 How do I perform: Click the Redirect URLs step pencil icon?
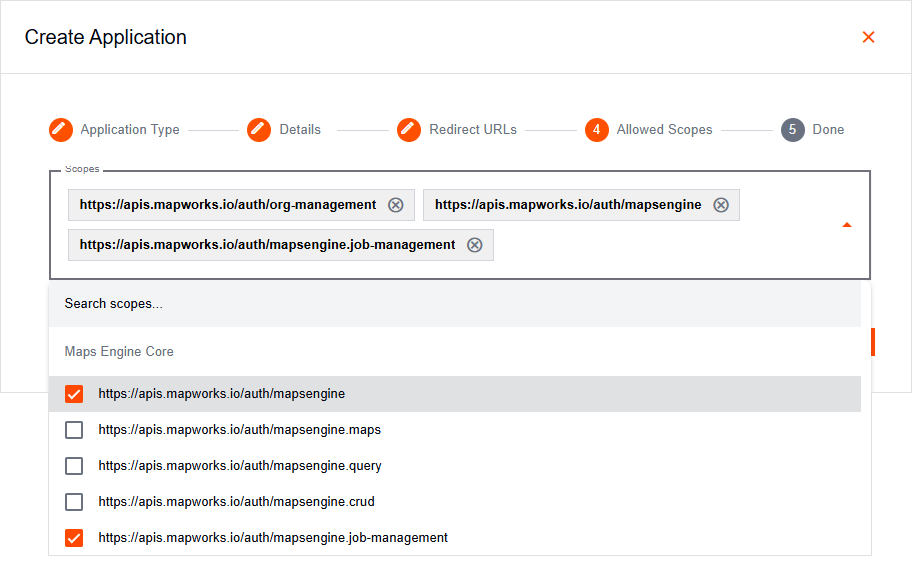click(x=409, y=130)
